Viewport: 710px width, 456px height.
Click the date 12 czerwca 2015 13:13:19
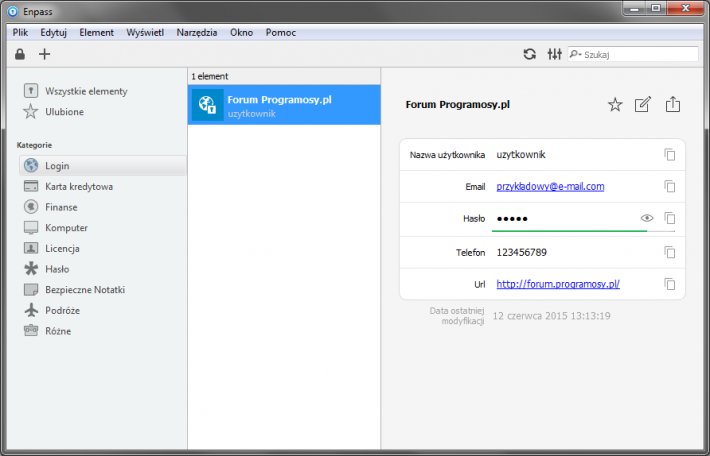pyautogui.click(x=552, y=316)
